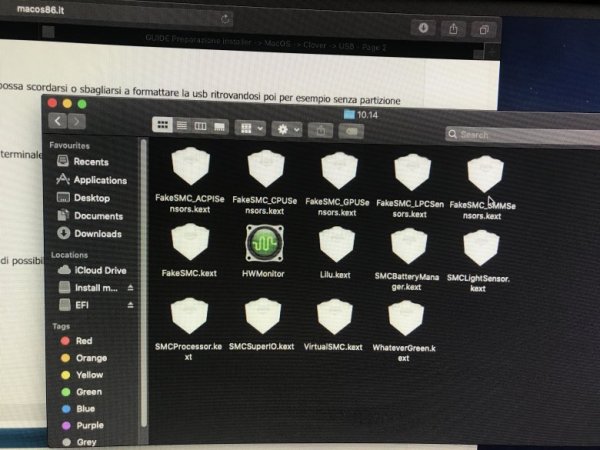The height and width of the screenshot is (450, 600).
Task: Click the Finder Share button
Action: coord(321,131)
